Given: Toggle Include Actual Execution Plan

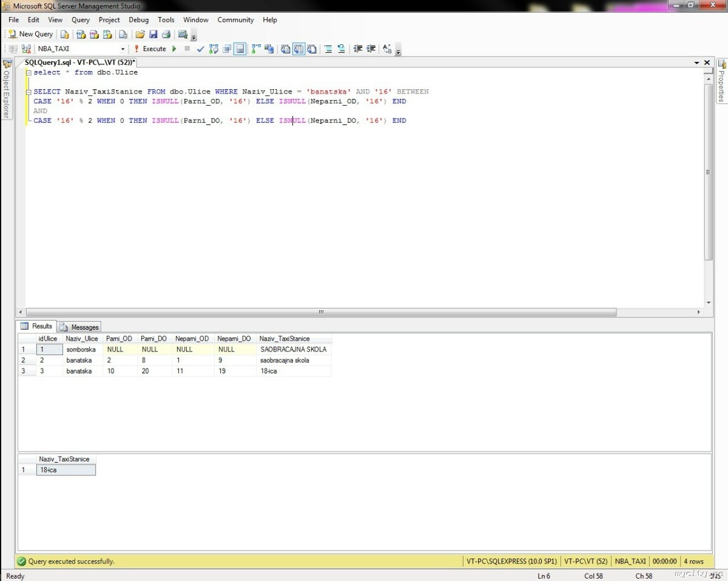Looking at the screenshot, I should [256, 49].
